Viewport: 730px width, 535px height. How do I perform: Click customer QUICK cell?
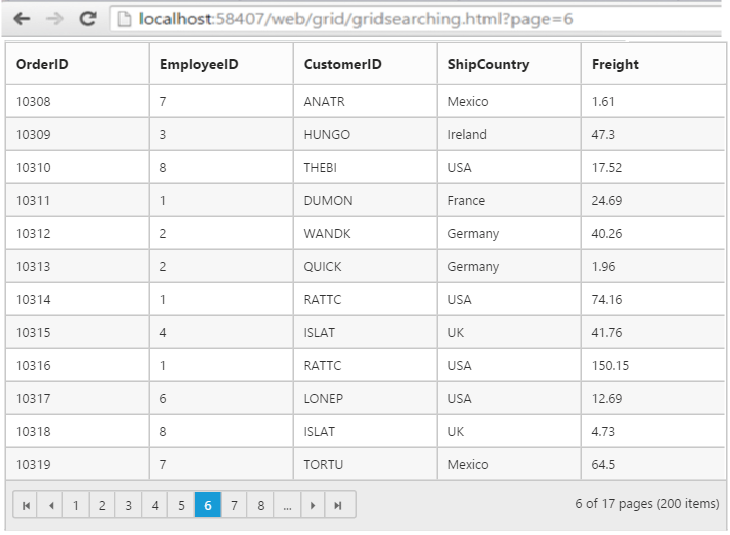(x=365, y=266)
